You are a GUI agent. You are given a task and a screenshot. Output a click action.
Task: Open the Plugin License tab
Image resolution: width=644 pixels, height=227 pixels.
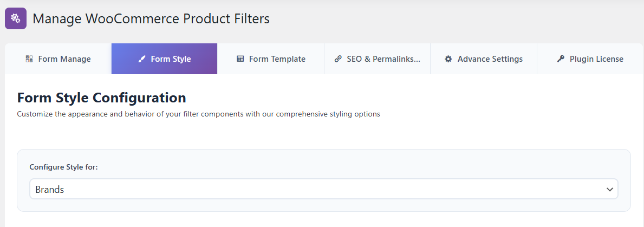tap(590, 59)
